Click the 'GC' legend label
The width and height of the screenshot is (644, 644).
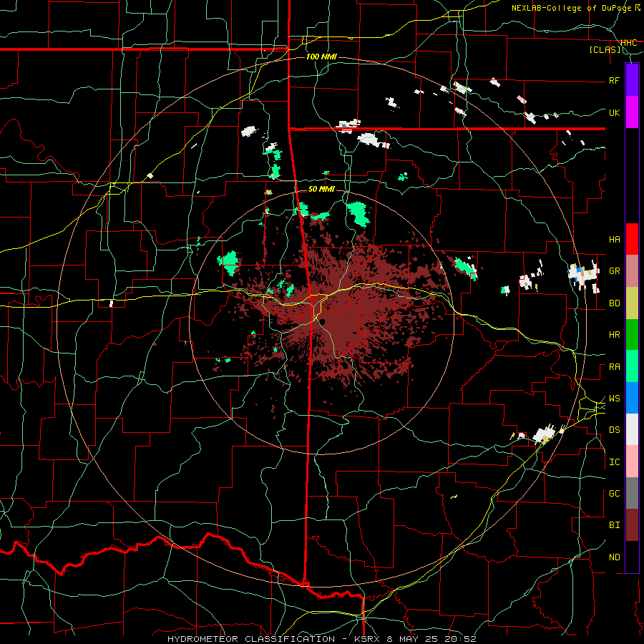coord(615,494)
